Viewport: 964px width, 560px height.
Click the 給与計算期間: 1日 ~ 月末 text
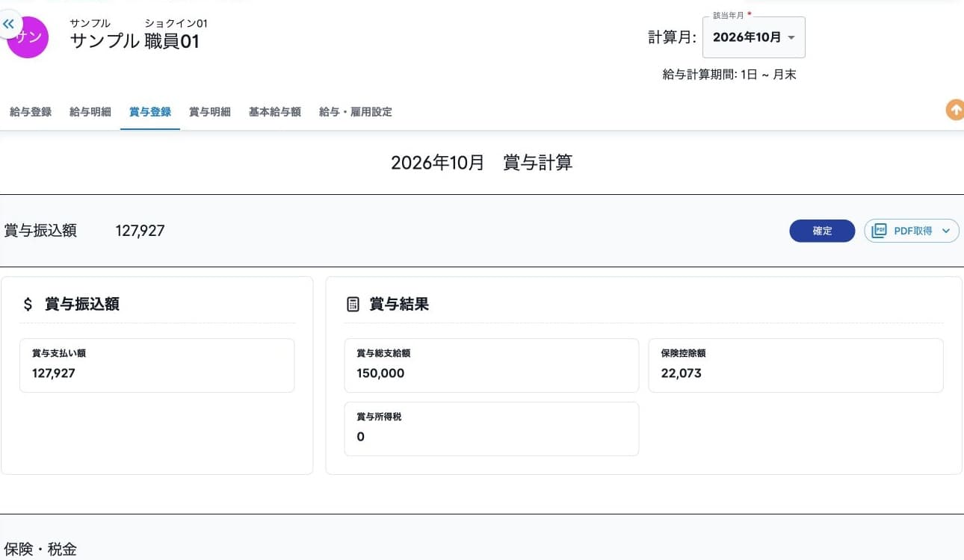[729, 75]
